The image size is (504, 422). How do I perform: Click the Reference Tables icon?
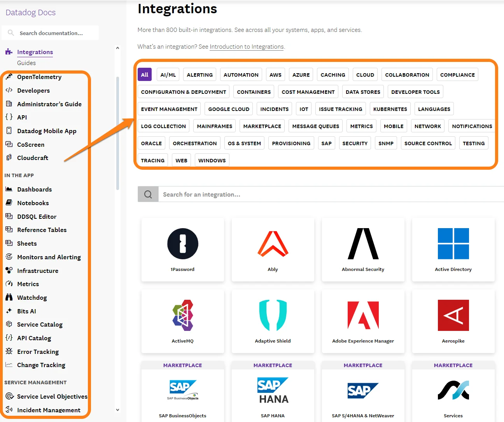9,229
